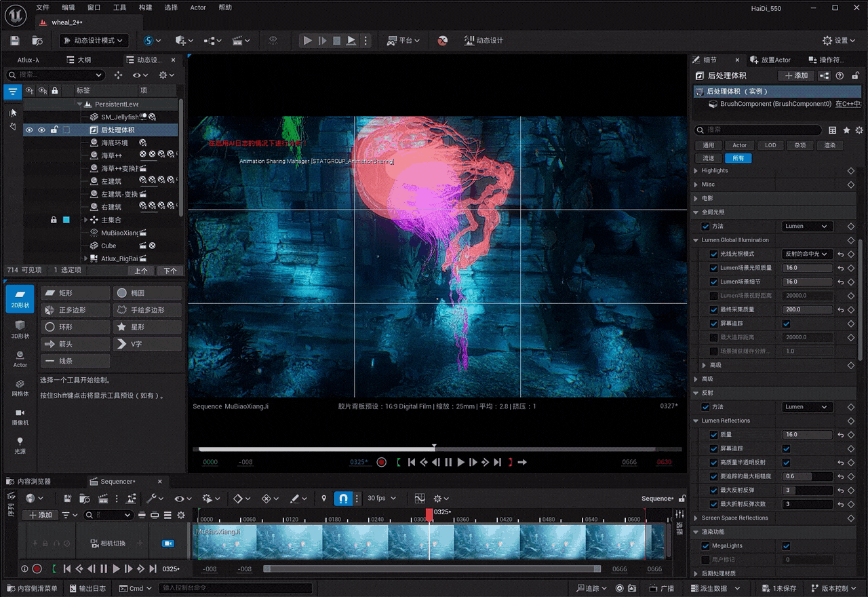868x597 pixels.
Task: Uncheck the 最终采集质量 checkbox
Action: point(713,309)
